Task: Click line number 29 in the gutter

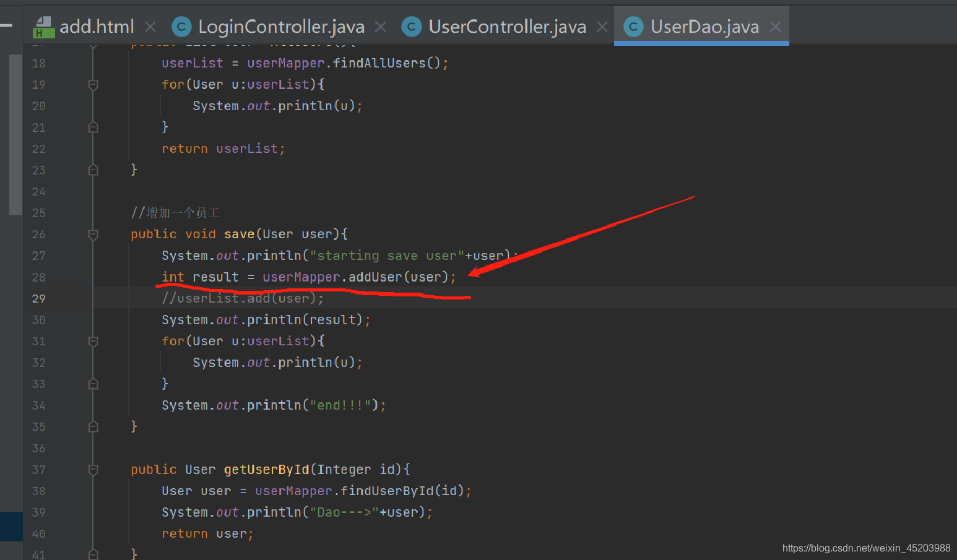Action: [x=39, y=299]
